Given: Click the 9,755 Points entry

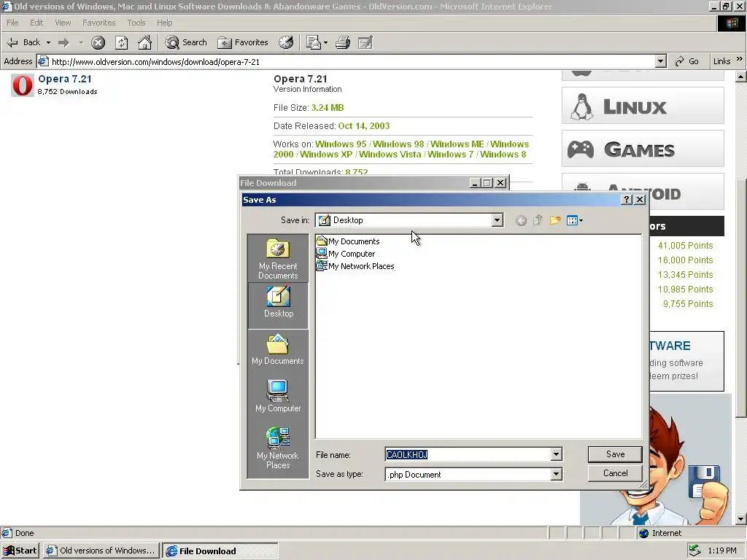Looking at the screenshot, I should [x=688, y=304].
